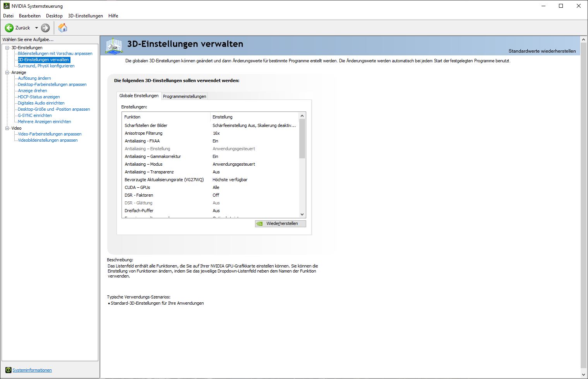Open Videobildeinstellungen anpassen

[48, 140]
